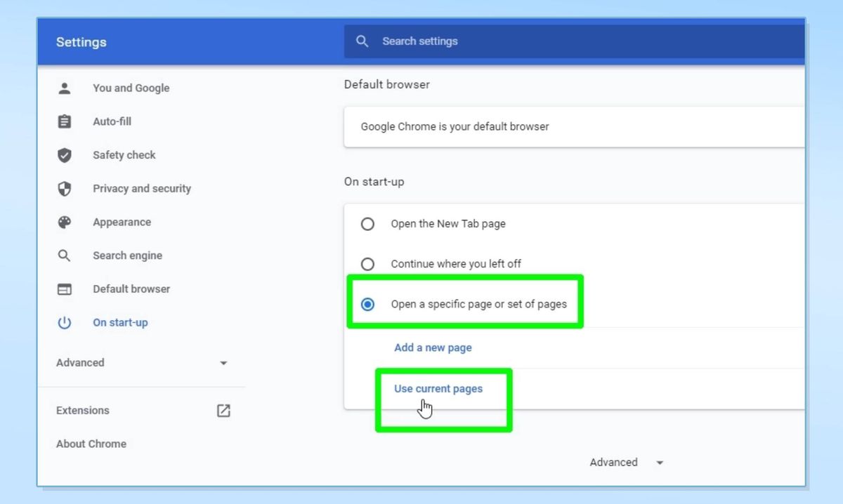Screen dimensions: 843x504
Task: Select Open the New Tab page
Action: tap(367, 224)
